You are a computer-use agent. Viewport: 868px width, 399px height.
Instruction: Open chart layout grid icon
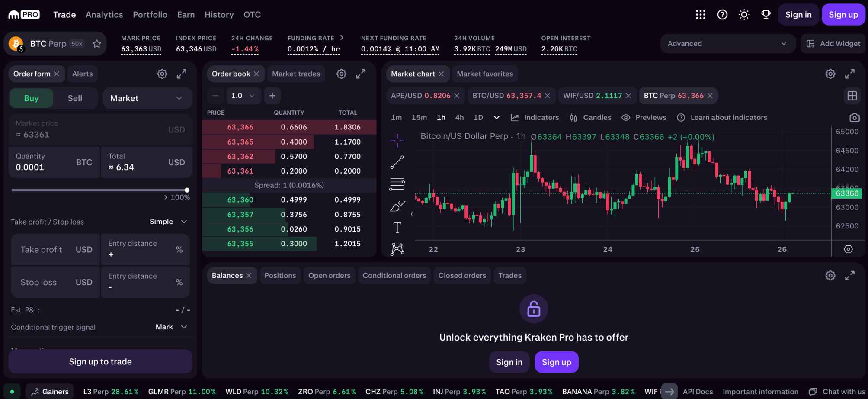(x=852, y=96)
